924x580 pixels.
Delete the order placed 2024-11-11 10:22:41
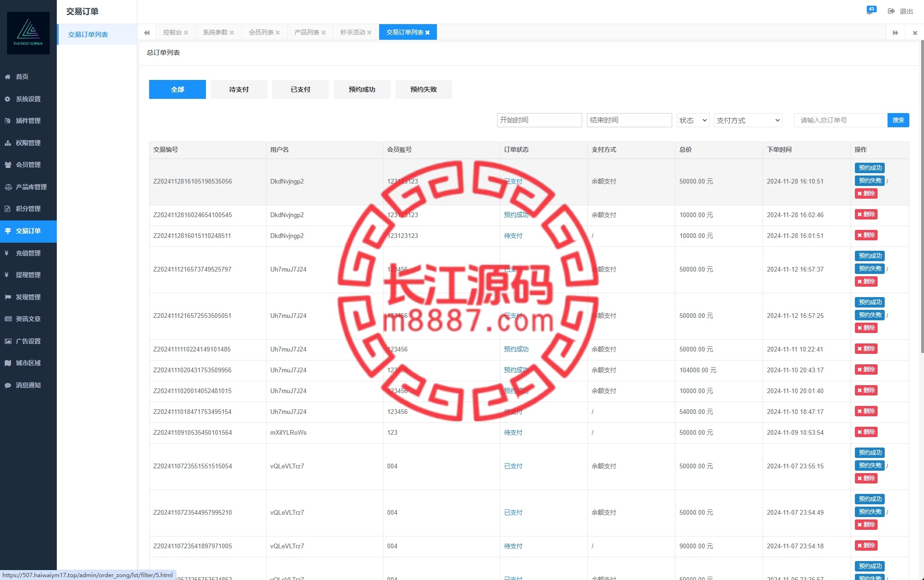pyautogui.click(x=866, y=349)
